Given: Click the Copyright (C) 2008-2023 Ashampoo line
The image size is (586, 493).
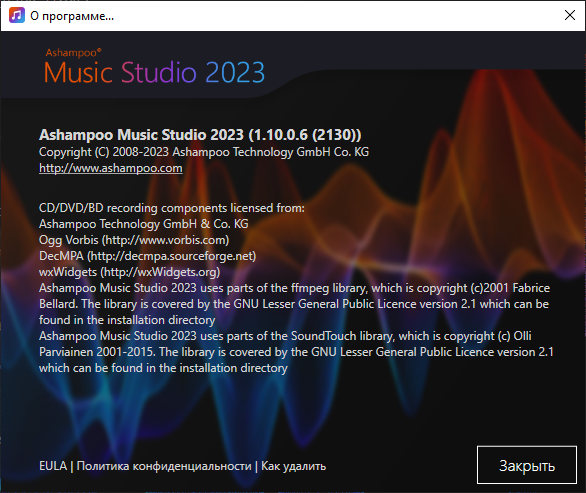Looking at the screenshot, I should pyautogui.click(x=204, y=152).
